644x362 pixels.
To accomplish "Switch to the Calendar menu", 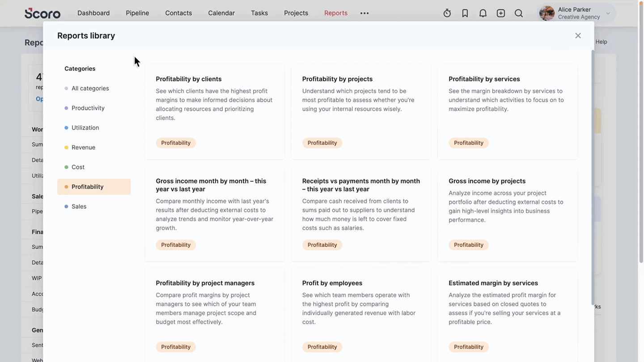I will (221, 13).
